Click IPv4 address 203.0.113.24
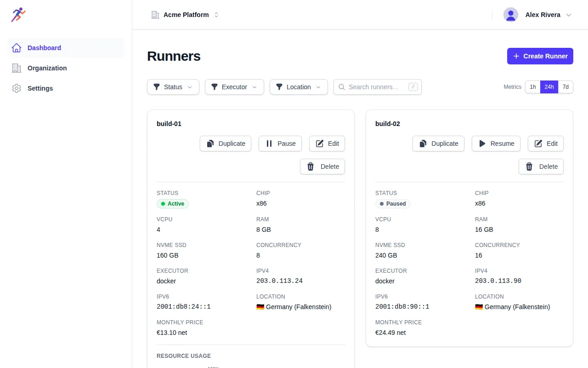Screen dimensions: 588x368 click(279, 281)
